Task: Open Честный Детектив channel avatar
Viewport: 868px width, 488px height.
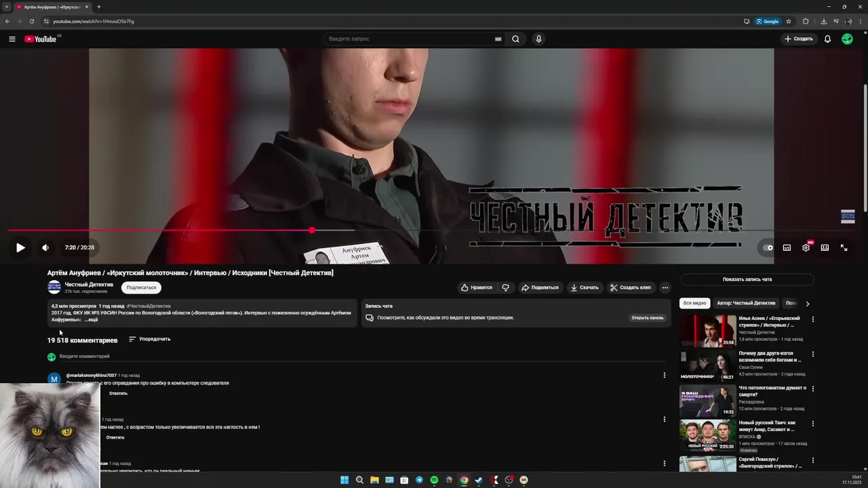Action: pyautogui.click(x=54, y=287)
